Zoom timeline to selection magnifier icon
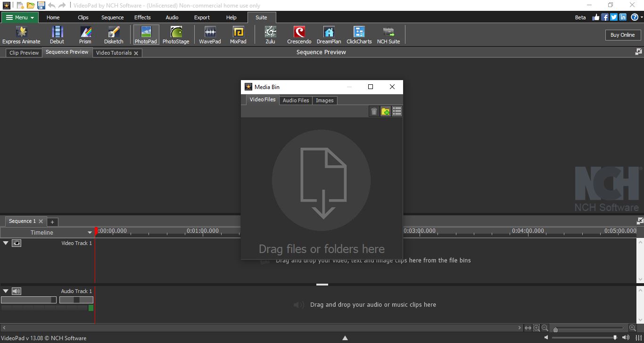This screenshot has height=343, width=644. [537, 328]
